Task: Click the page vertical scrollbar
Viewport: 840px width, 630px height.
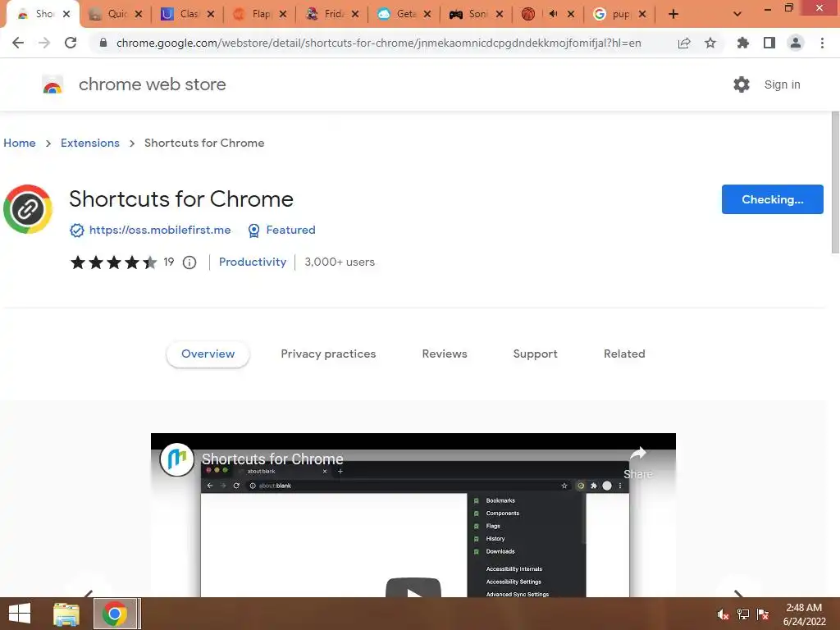Action: (x=835, y=182)
